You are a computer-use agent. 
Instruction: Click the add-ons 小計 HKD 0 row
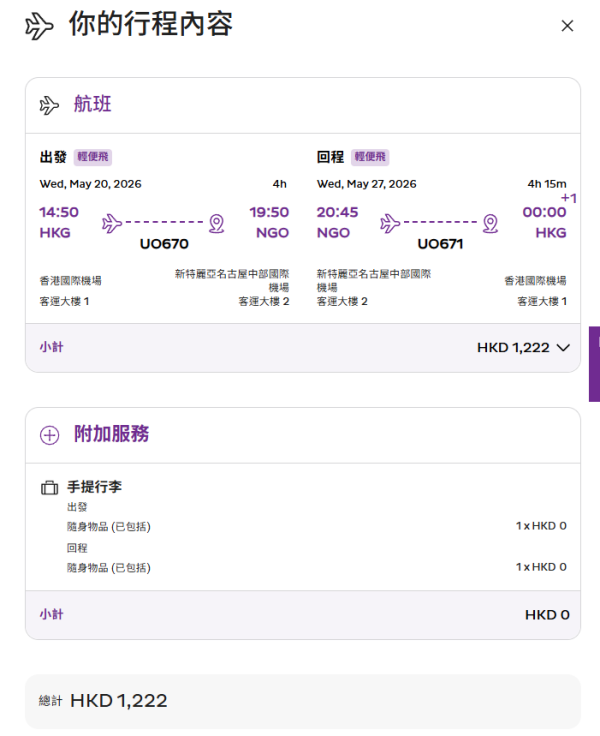tap(302, 615)
